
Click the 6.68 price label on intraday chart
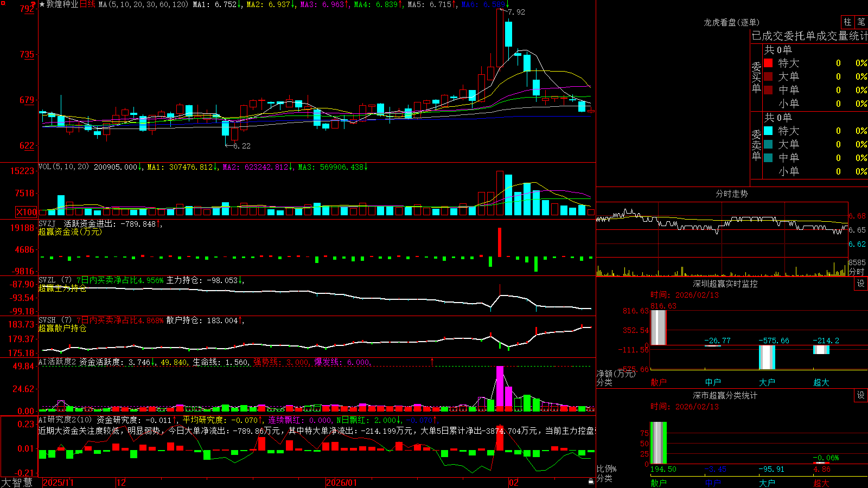[x=857, y=216]
